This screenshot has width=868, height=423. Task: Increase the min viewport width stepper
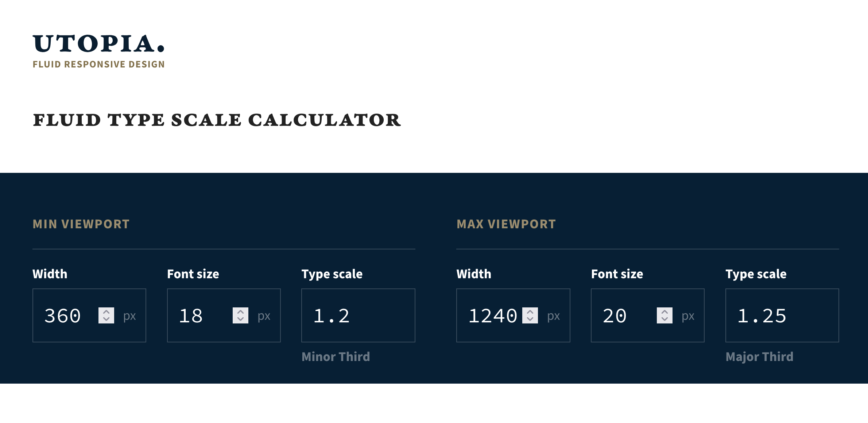tap(106, 312)
